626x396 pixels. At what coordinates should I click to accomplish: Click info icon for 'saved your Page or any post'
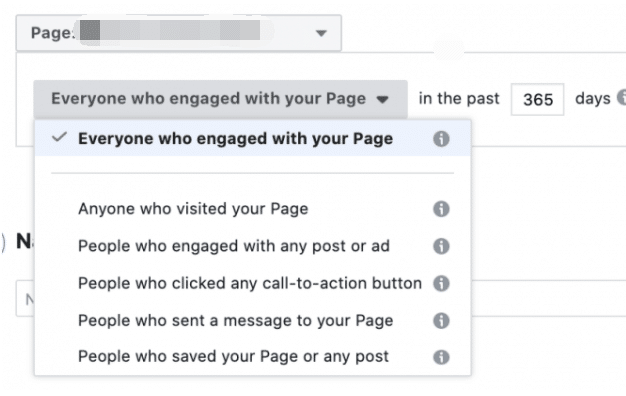coord(441,357)
